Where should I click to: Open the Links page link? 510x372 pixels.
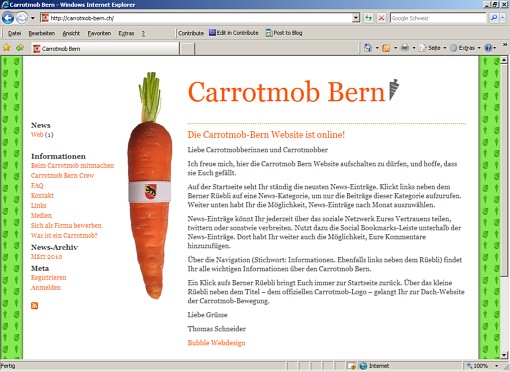[x=39, y=205]
